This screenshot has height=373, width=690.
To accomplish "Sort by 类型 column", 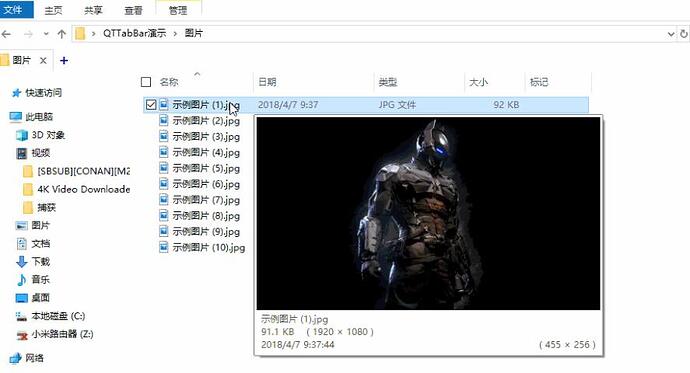I will (388, 82).
